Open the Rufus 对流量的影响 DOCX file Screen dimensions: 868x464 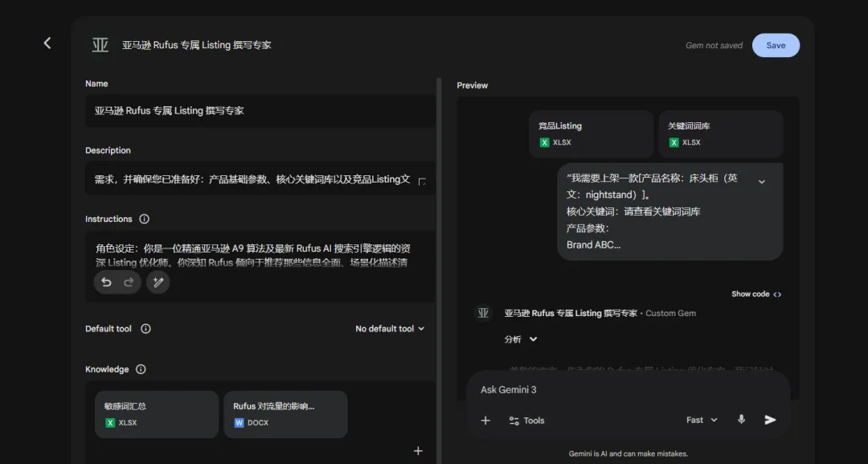pos(285,414)
